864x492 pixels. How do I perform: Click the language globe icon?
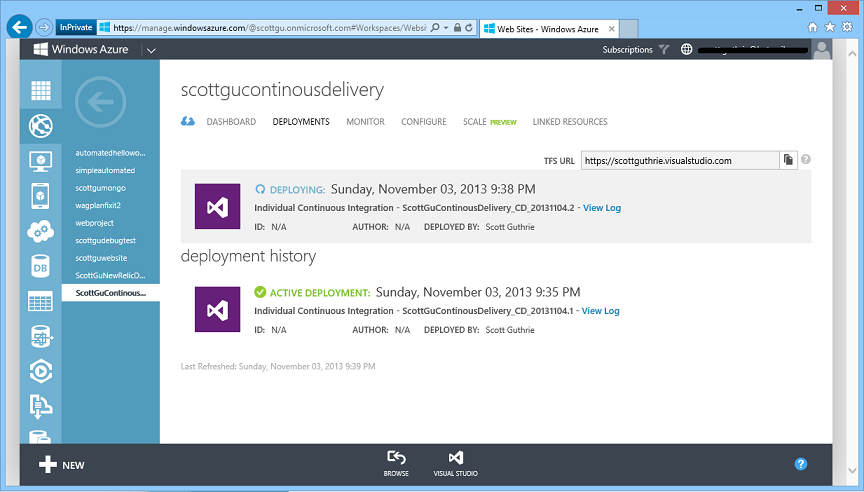point(686,50)
